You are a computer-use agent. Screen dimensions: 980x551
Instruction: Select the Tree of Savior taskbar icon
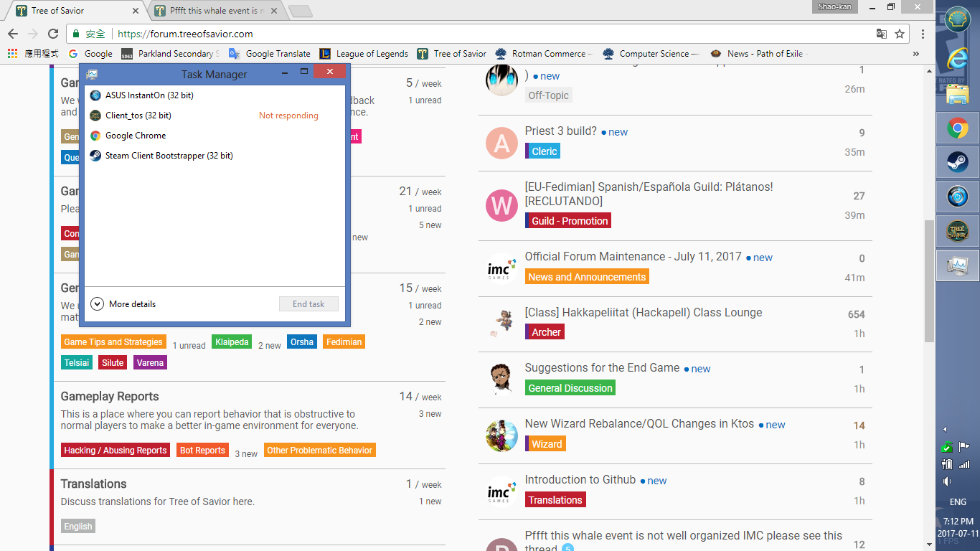[x=957, y=231]
